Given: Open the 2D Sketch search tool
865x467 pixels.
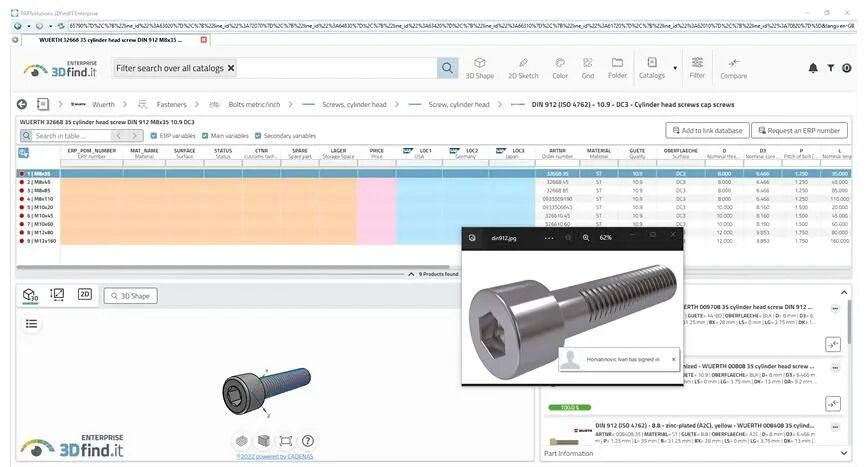Looking at the screenshot, I should click(523, 68).
